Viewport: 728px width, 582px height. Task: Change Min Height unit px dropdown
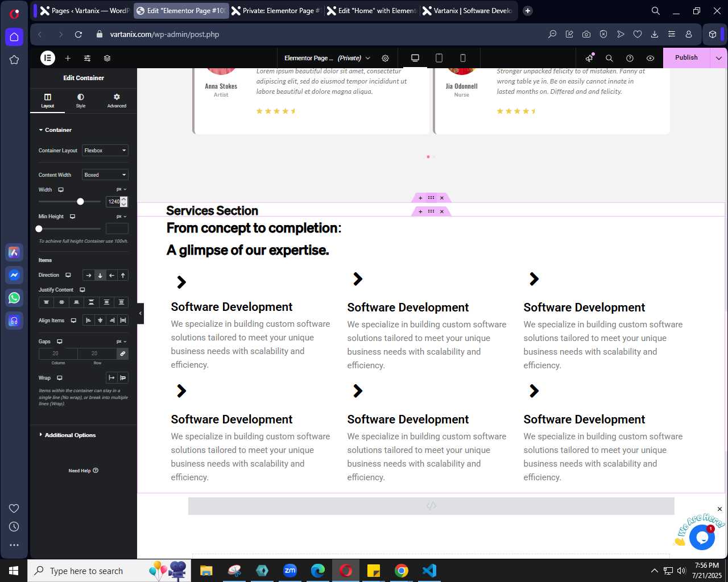[x=122, y=217]
